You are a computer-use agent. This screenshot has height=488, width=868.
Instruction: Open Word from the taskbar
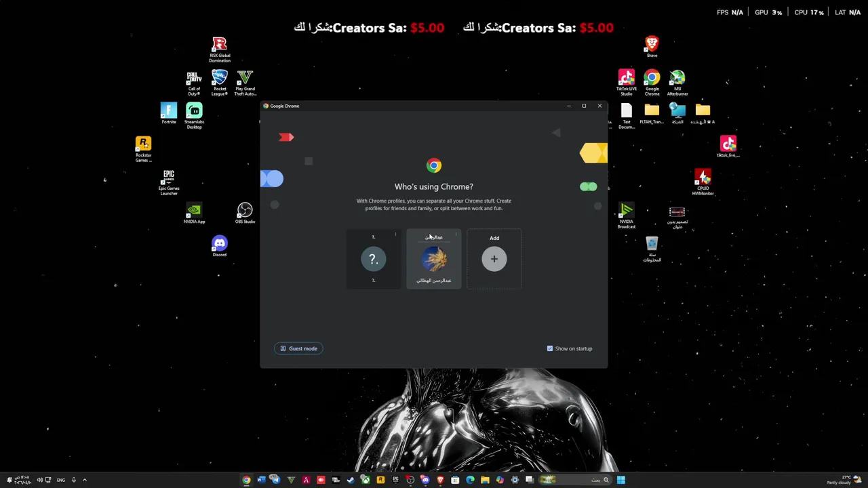click(261, 480)
